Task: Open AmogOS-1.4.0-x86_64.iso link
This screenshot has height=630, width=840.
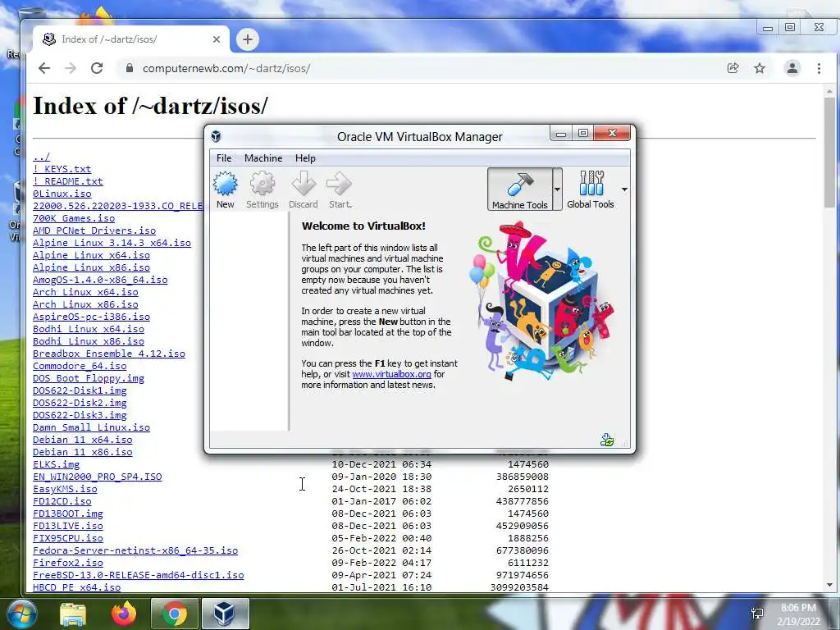Action: tap(100, 280)
